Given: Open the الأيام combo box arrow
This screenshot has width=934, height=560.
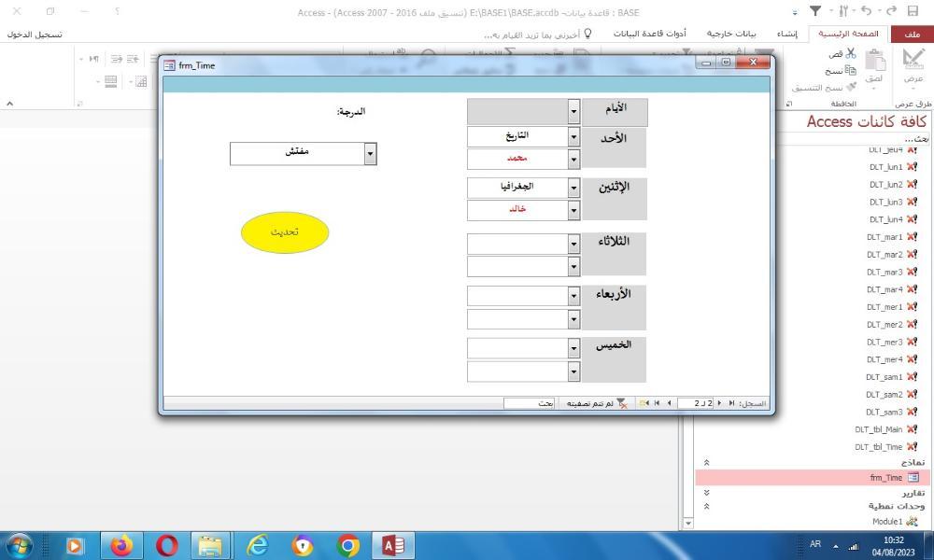Looking at the screenshot, I should tap(573, 111).
